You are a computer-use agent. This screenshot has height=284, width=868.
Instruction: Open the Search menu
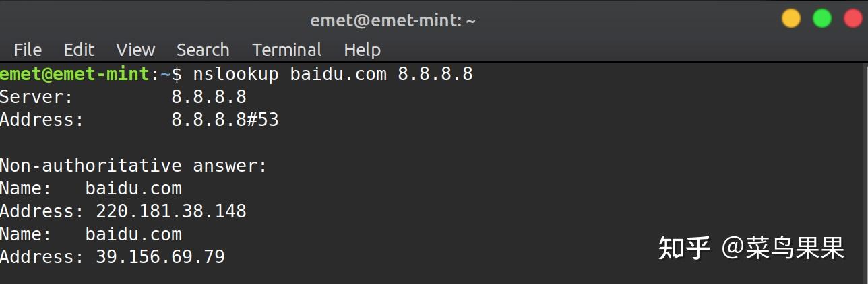(x=203, y=50)
